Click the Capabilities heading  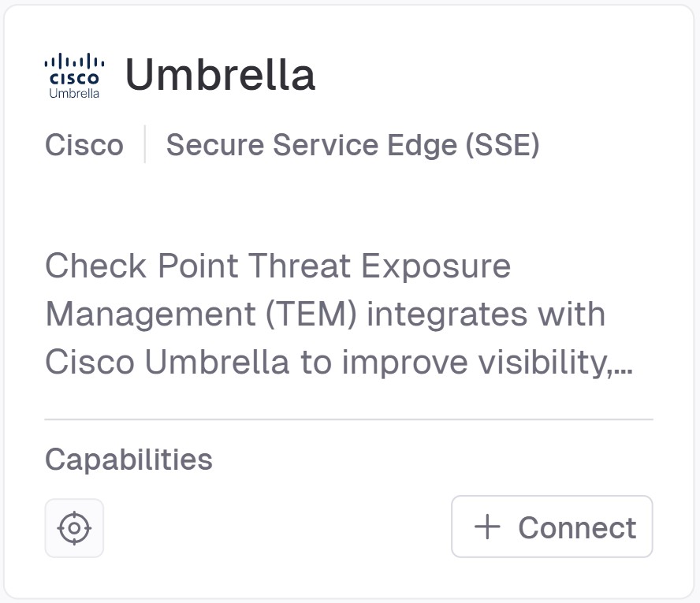pos(128,459)
